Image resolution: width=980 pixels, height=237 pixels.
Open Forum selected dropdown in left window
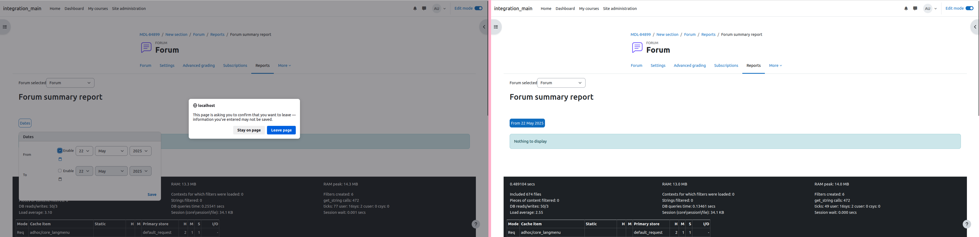tap(70, 83)
